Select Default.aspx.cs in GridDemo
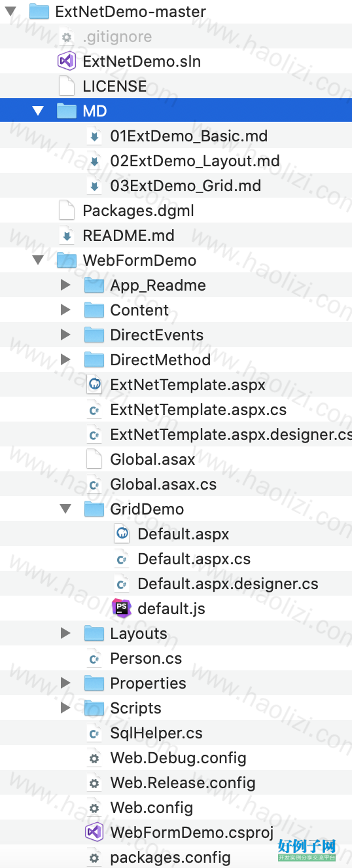This screenshot has height=868, width=352. pos(194,559)
